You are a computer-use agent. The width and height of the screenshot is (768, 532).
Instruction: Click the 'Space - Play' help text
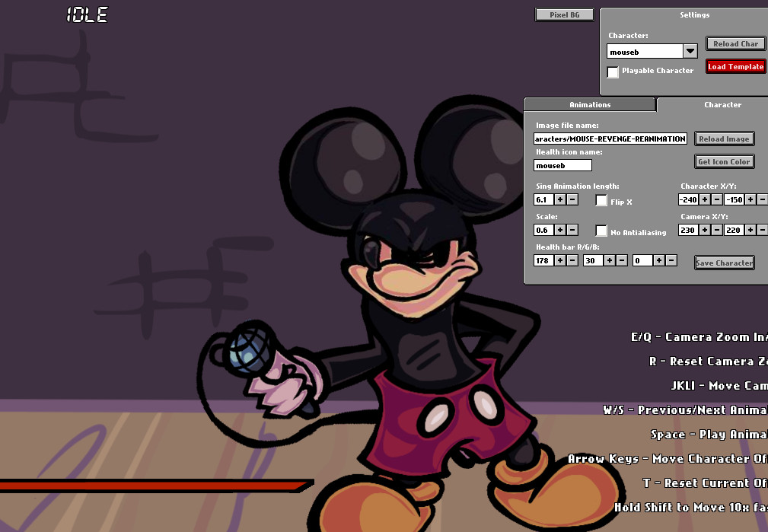pyautogui.click(x=709, y=435)
